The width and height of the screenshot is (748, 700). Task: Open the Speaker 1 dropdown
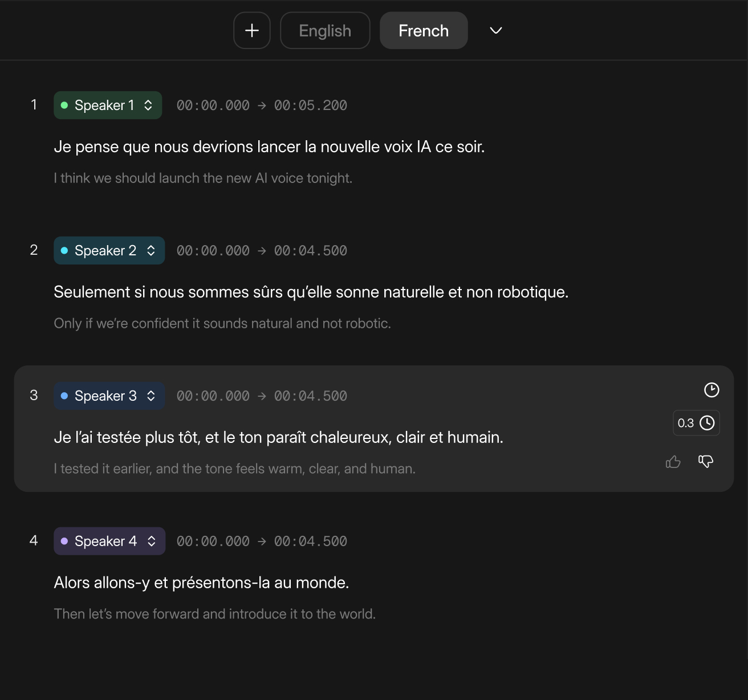[x=108, y=105]
